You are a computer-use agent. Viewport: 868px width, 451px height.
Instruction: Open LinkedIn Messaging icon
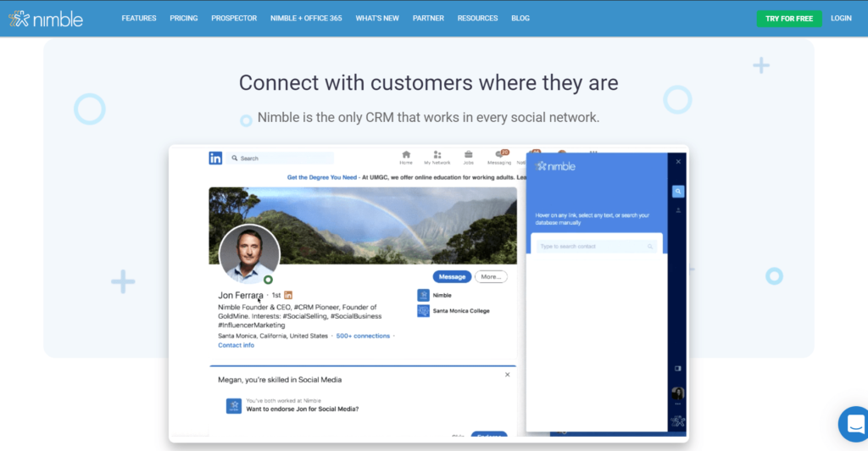499,158
